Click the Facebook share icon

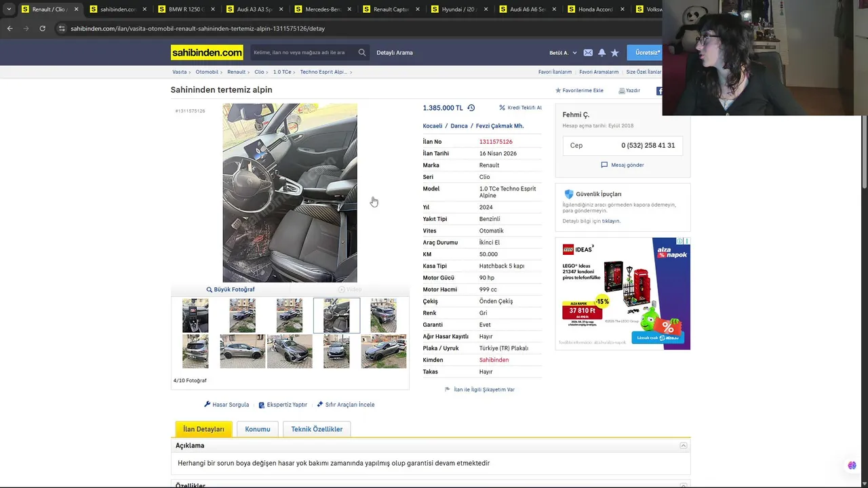659,91
